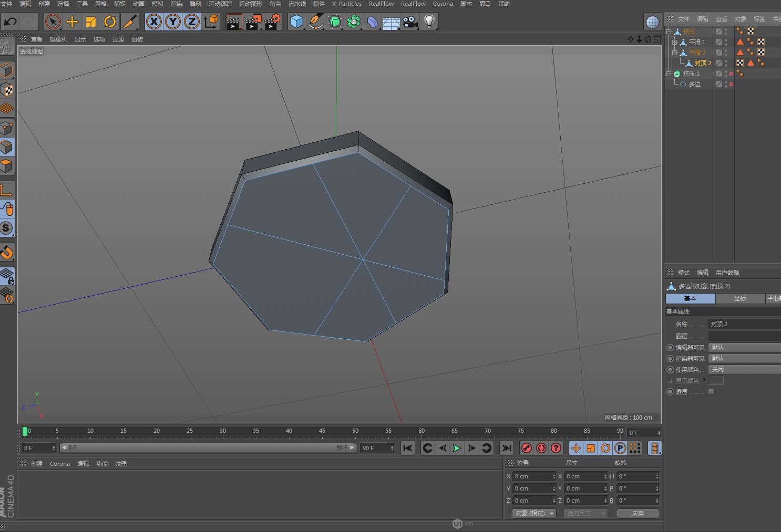Open the Render Settings dialog icon
The height and width of the screenshot is (532, 781).
tap(272, 22)
